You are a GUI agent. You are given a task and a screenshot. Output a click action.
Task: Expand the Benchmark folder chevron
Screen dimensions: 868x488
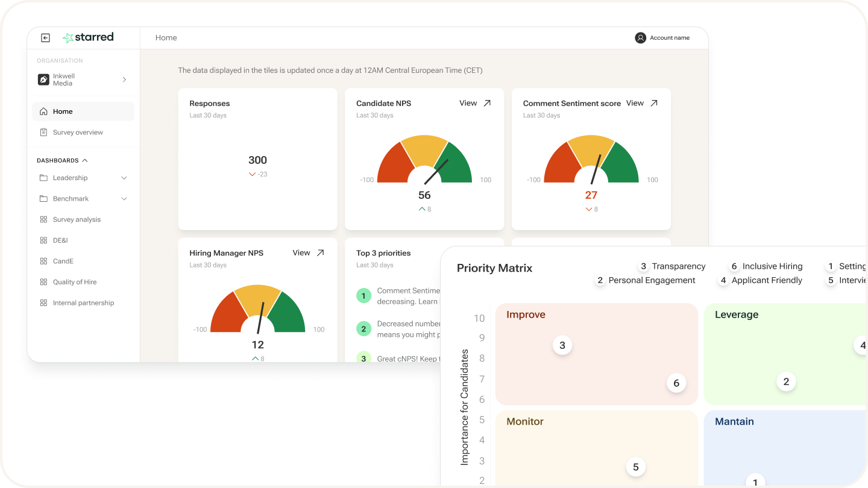coord(124,199)
